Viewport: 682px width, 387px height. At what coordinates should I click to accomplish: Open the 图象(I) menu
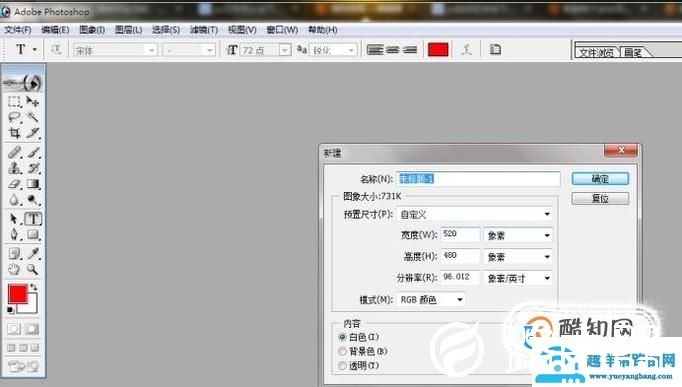click(x=92, y=30)
